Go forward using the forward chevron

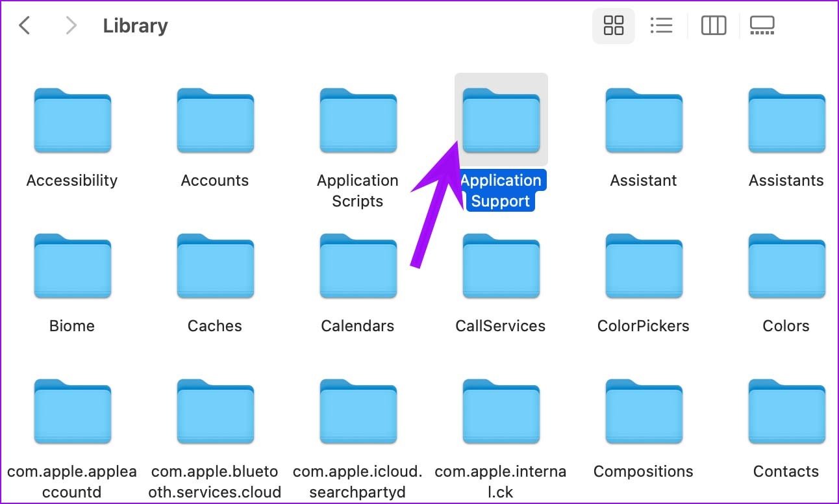pos(71,26)
